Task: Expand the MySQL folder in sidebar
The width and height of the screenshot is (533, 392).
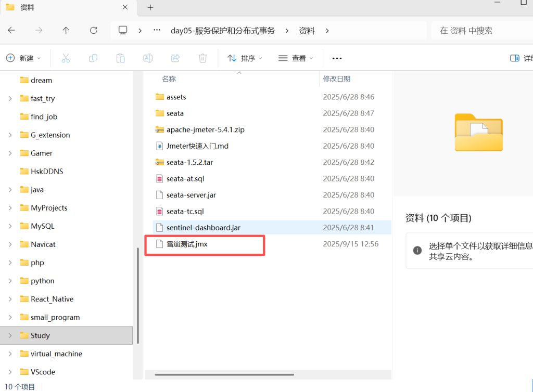Action: coord(10,226)
